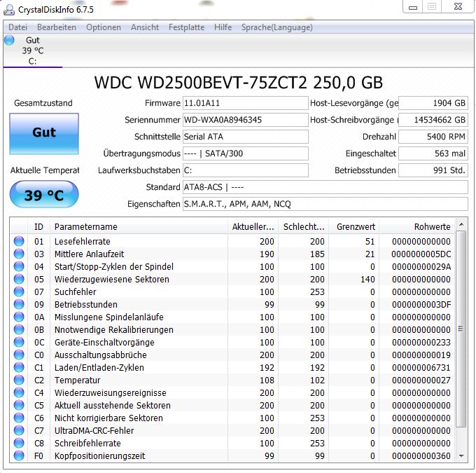Select the Temperatur parameter name

pos(78,381)
